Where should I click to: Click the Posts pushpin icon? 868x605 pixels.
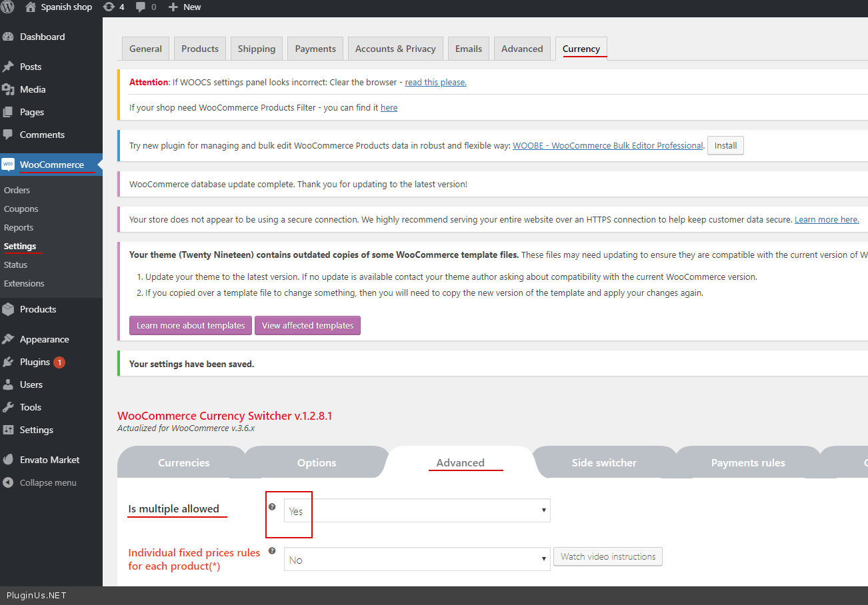tap(8, 67)
